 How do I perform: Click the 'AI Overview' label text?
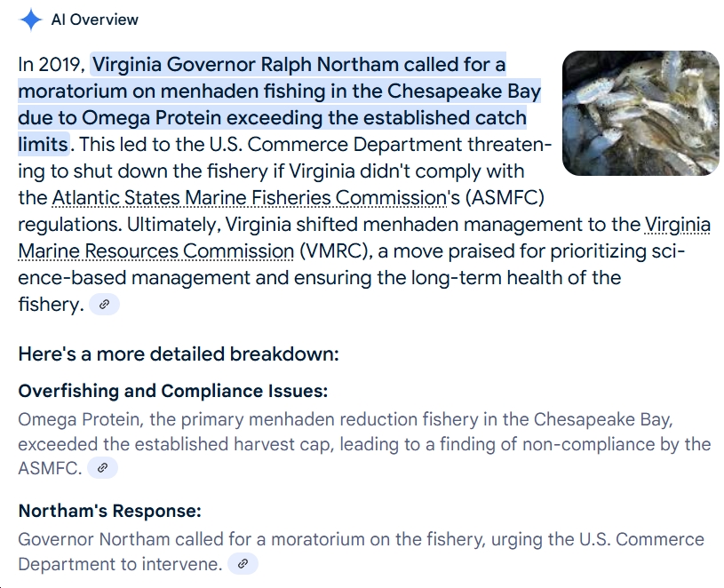point(95,20)
